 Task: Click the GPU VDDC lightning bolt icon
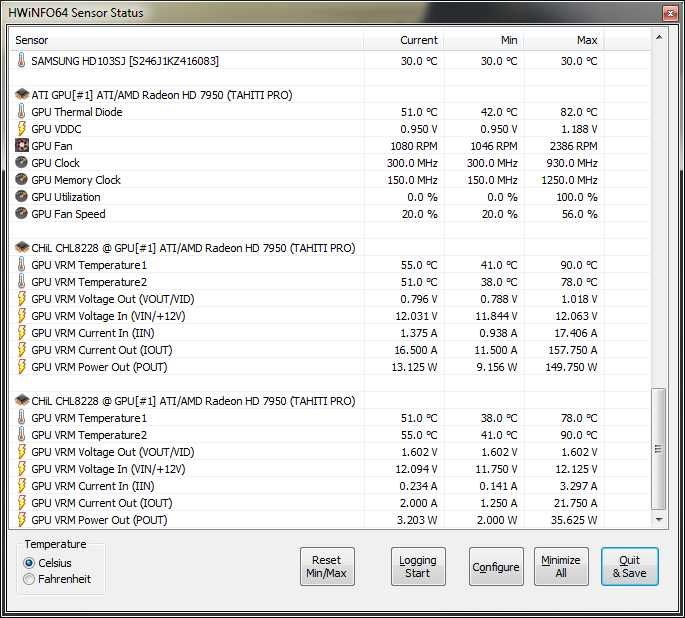(x=21, y=128)
